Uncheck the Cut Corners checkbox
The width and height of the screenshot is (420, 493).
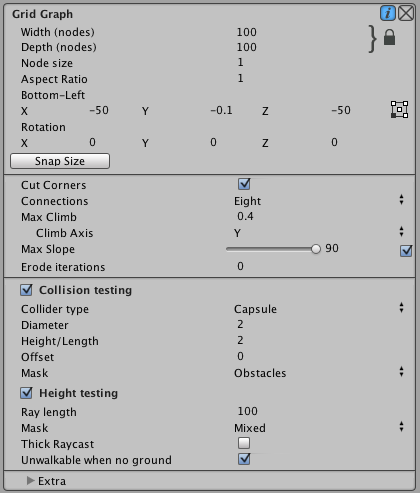[x=244, y=184]
